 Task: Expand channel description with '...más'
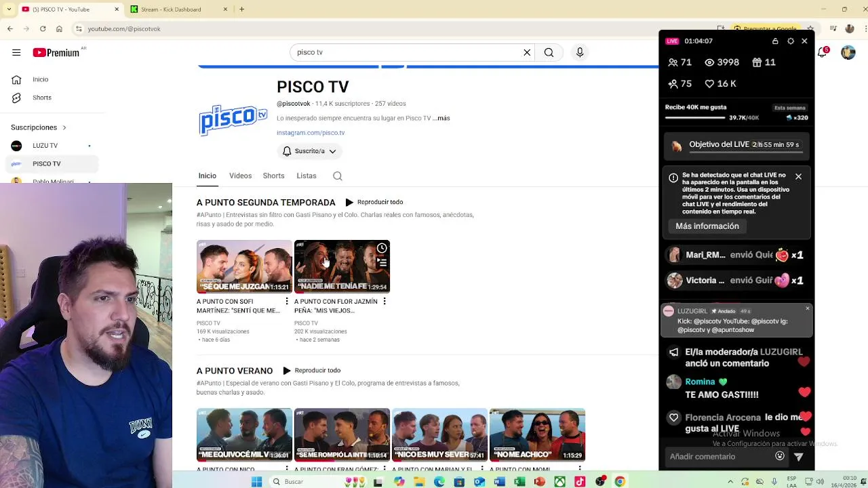click(x=441, y=118)
